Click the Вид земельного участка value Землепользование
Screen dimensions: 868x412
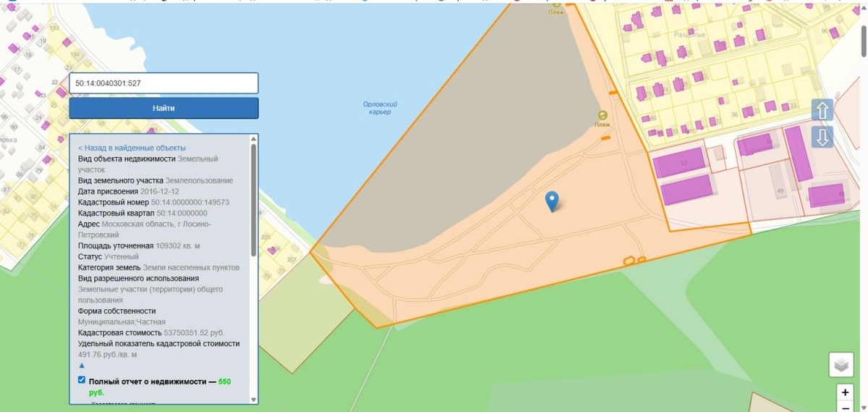pyautogui.click(x=199, y=180)
